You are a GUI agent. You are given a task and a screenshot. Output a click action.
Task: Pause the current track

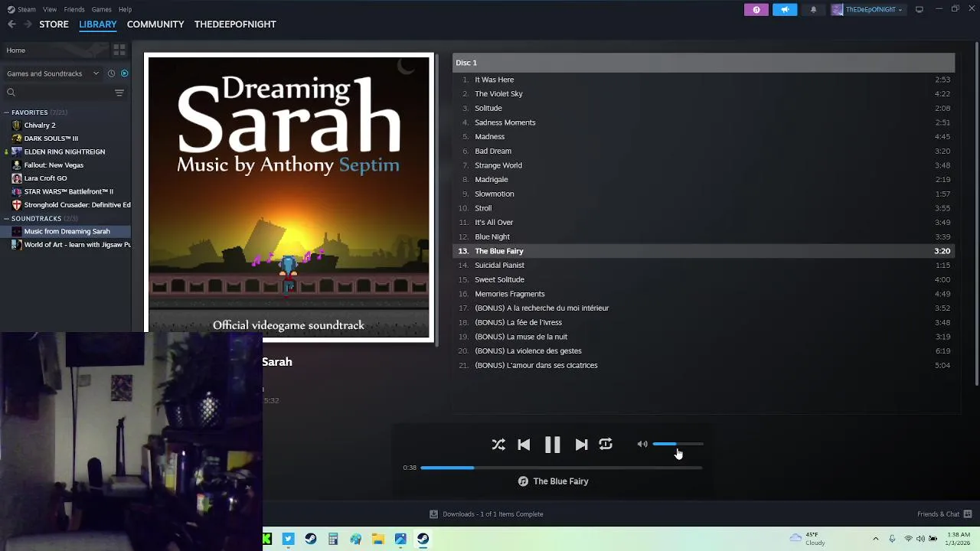[x=553, y=445]
